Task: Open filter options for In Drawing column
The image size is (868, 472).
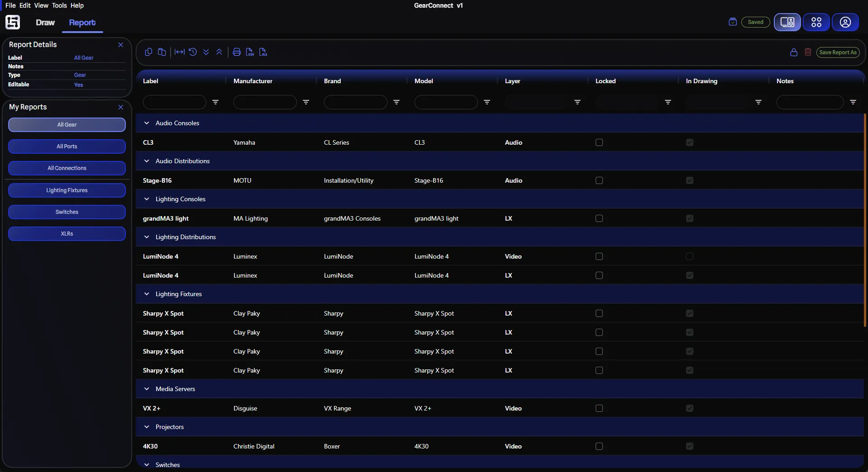Action: click(758, 102)
